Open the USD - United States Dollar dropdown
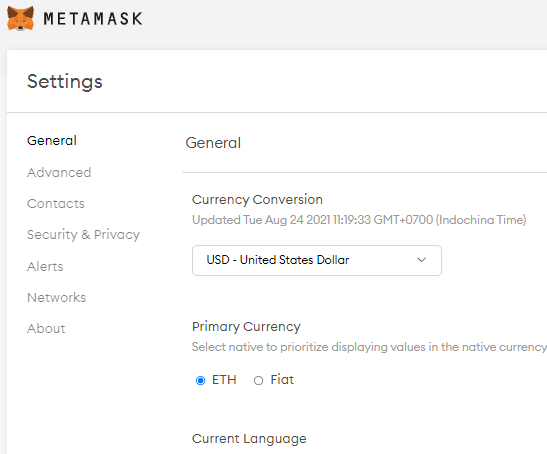Viewport: 547px width, 454px height. click(x=317, y=260)
